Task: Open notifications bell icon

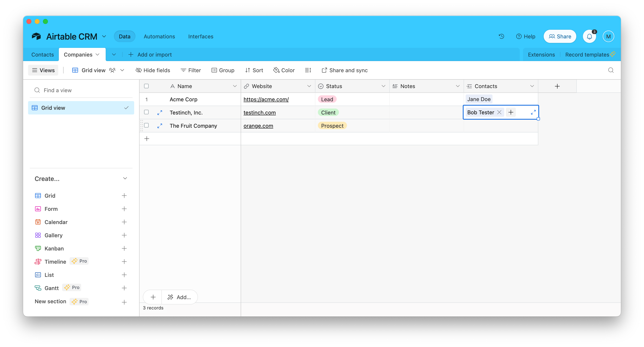Action: click(x=589, y=37)
